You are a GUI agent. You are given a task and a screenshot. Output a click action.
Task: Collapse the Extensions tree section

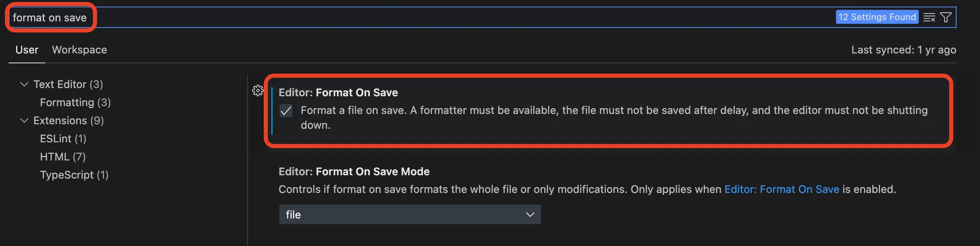click(x=24, y=121)
